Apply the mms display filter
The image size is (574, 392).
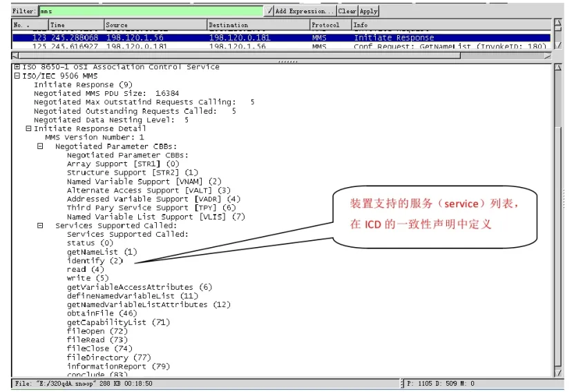coord(369,11)
